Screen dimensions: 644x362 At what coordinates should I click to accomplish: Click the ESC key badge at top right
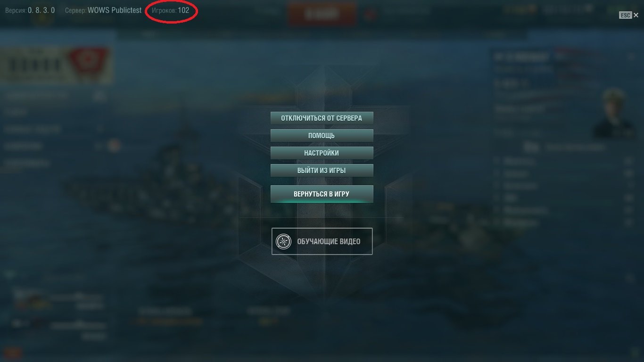(x=625, y=16)
